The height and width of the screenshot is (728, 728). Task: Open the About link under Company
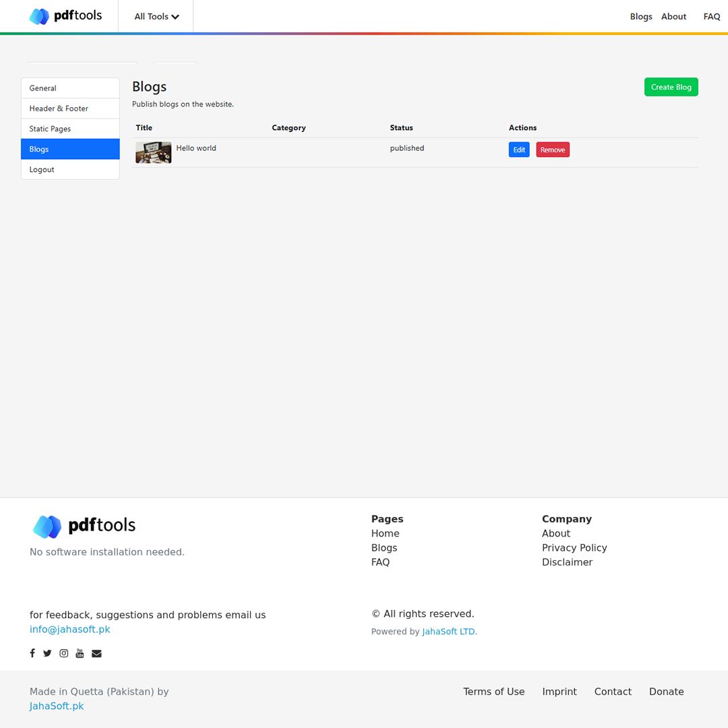[x=555, y=533]
